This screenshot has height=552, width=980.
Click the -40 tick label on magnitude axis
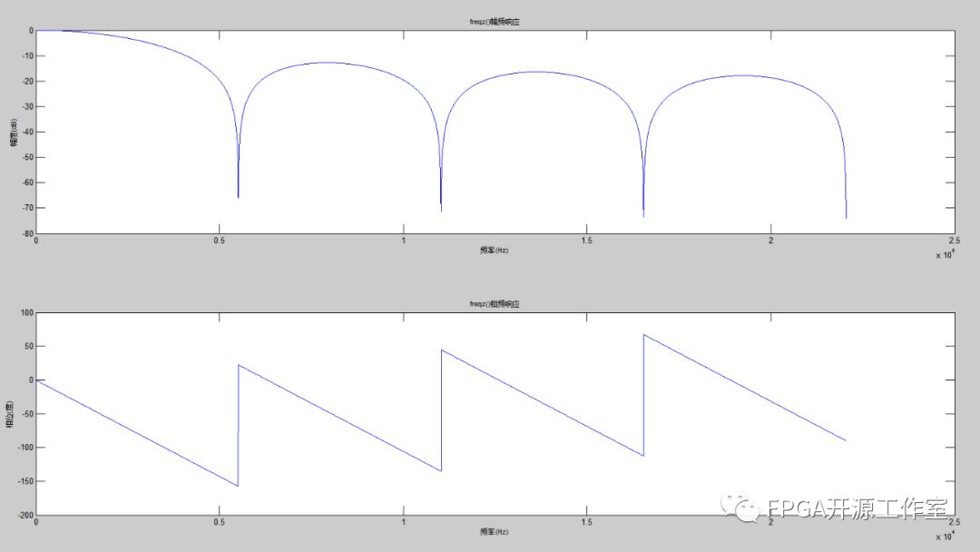[25, 132]
